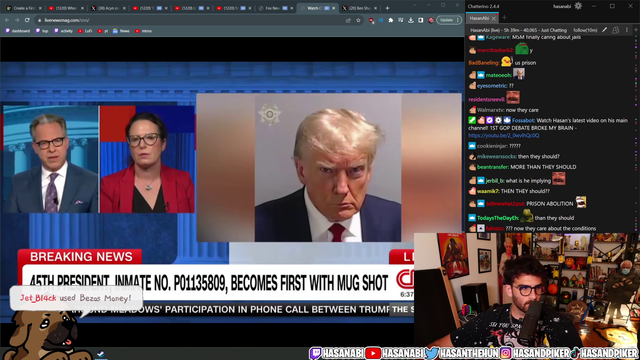Bookmark this page with star icon
The width and height of the screenshot is (640, 360).
point(358,20)
